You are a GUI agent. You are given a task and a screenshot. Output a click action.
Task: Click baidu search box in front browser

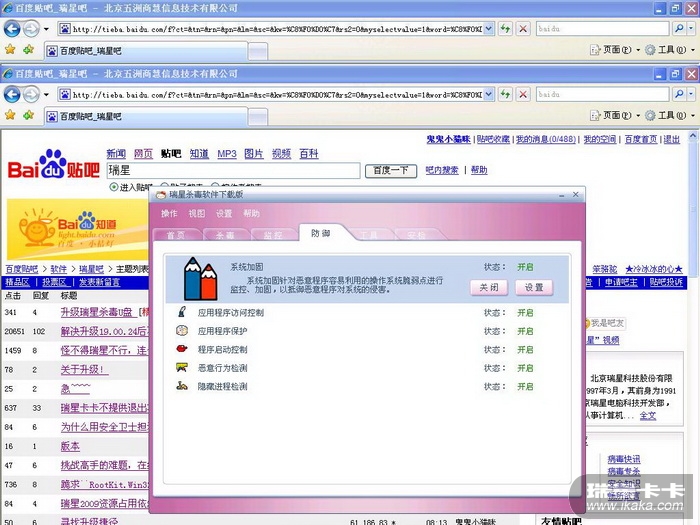(603, 94)
